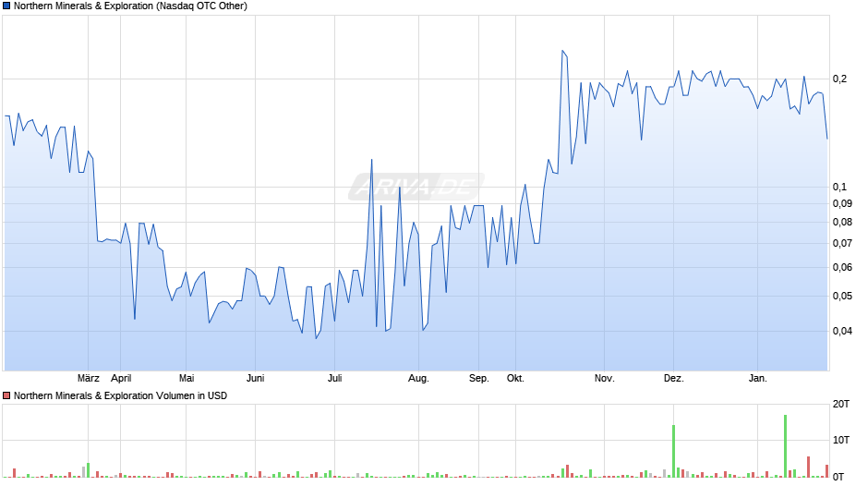
Task: Click the 'Jan.' axis label
Action: click(758, 379)
